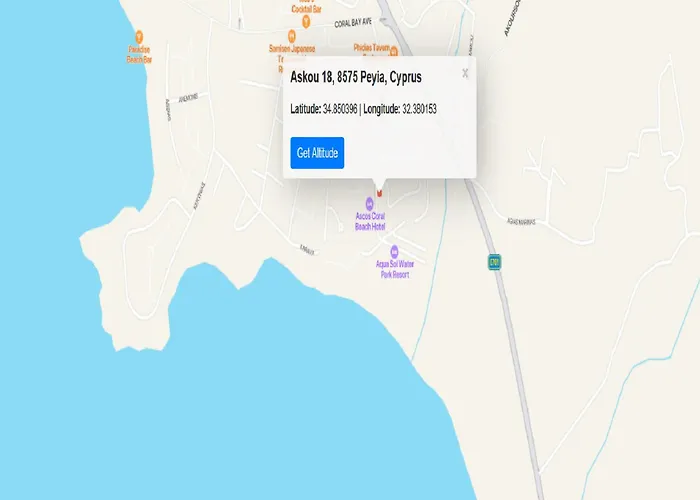Click the Coral Bay Ave street label

point(353,22)
